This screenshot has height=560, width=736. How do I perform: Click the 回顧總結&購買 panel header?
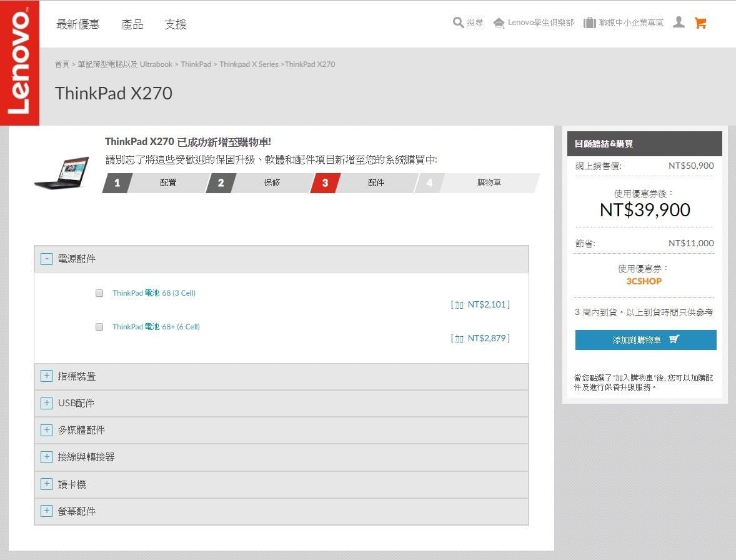coord(645,144)
